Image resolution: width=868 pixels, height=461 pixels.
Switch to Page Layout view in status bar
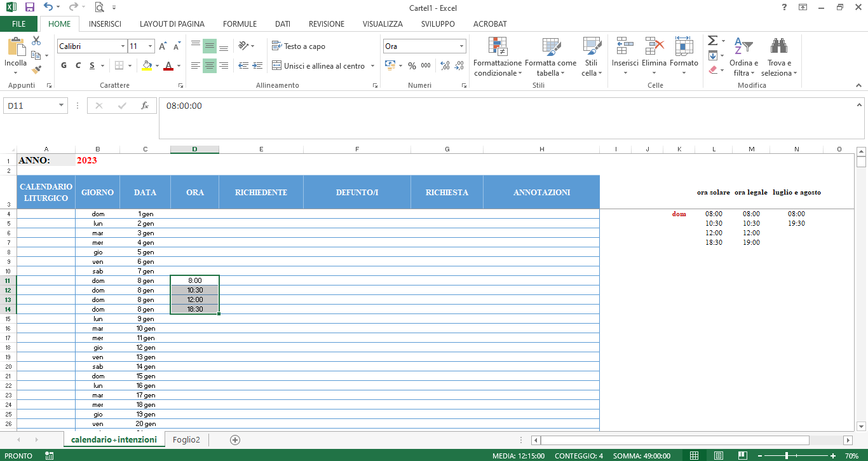[x=718, y=456]
